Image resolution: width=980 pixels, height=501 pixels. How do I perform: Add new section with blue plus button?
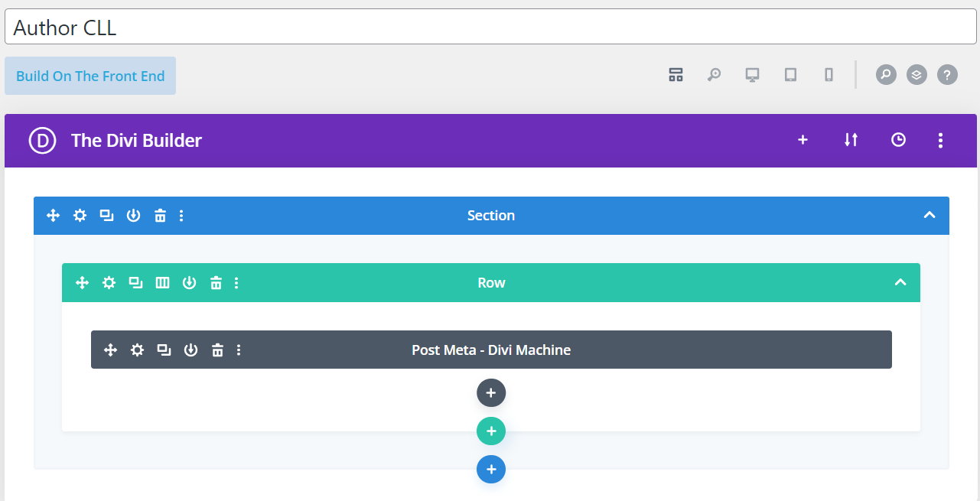click(x=491, y=469)
